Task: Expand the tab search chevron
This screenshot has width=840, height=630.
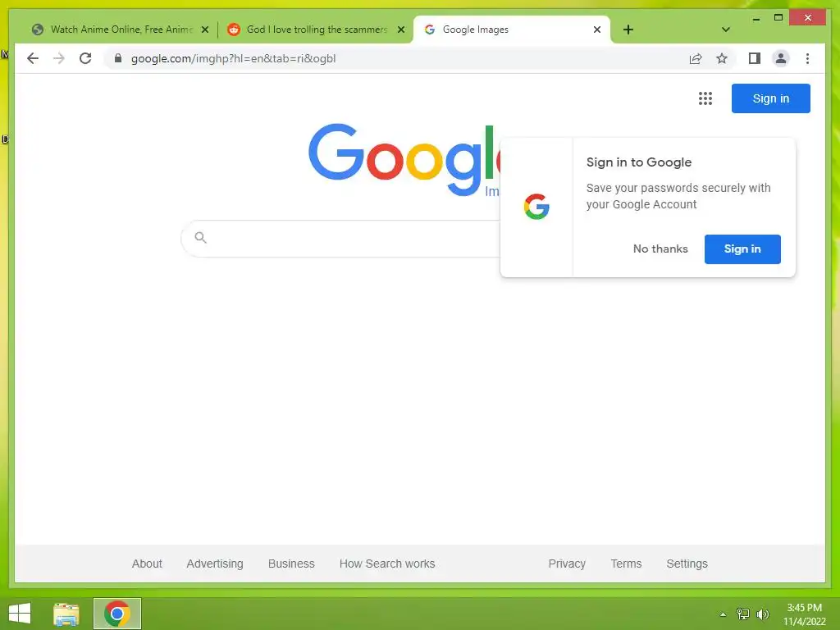Action: (x=725, y=30)
